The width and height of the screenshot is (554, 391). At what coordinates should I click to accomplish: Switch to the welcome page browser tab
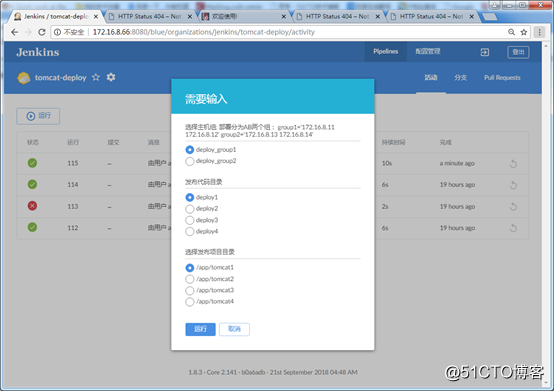click(244, 17)
